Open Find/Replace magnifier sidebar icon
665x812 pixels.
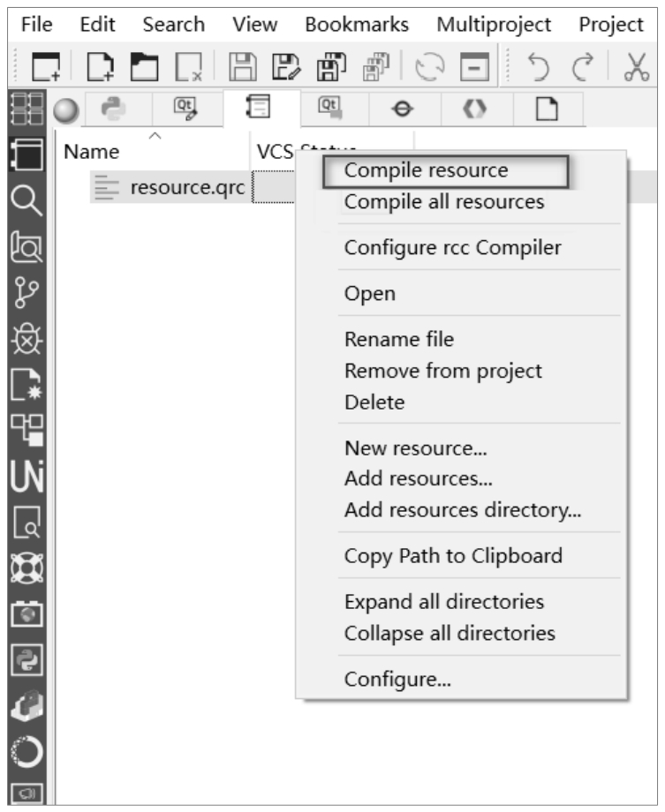27,200
